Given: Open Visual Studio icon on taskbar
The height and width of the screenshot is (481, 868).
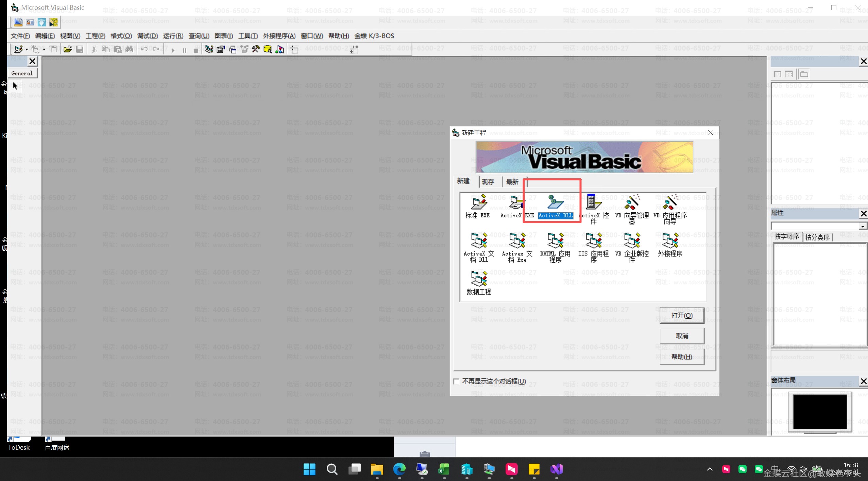Looking at the screenshot, I should 557,469.
